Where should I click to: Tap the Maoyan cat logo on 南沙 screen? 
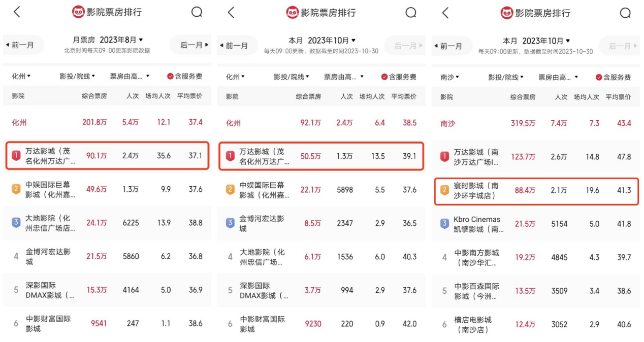click(x=507, y=12)
